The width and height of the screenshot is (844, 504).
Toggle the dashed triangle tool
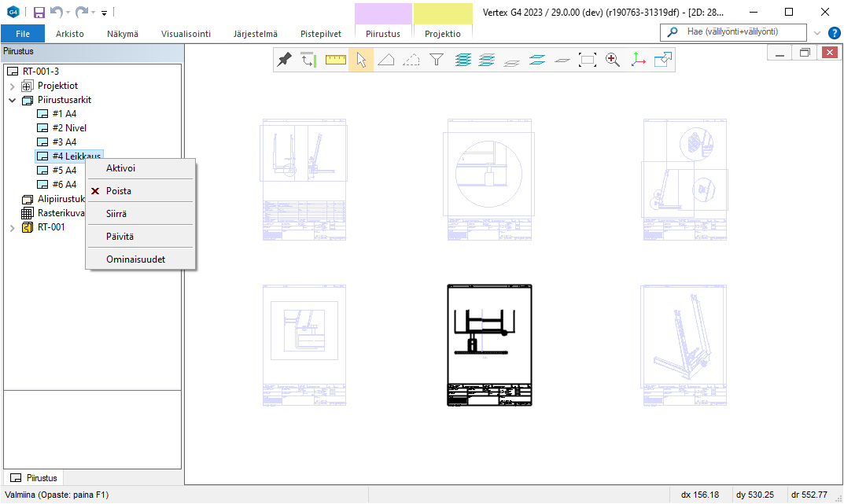pyautogui.click(x=411, y=60)
